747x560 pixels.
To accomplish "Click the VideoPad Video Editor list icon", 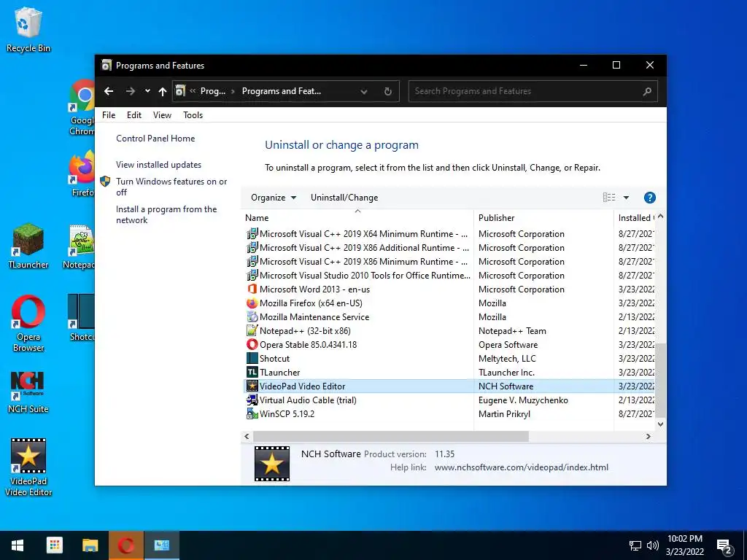I will point(252,386).
